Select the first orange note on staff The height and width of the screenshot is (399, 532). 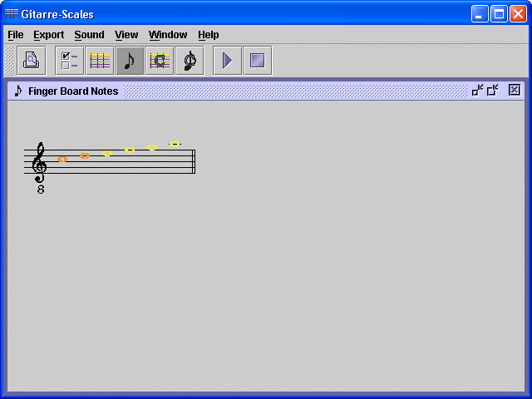(62, 159)
